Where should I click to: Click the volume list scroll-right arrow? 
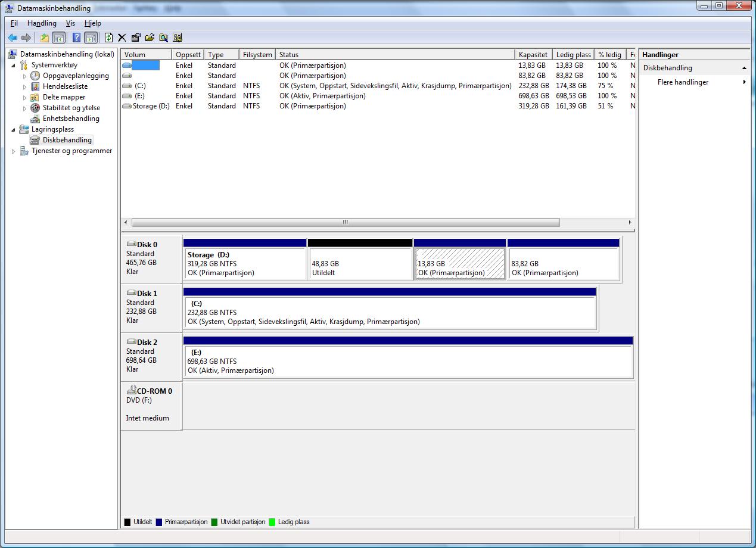coord(630,222)
